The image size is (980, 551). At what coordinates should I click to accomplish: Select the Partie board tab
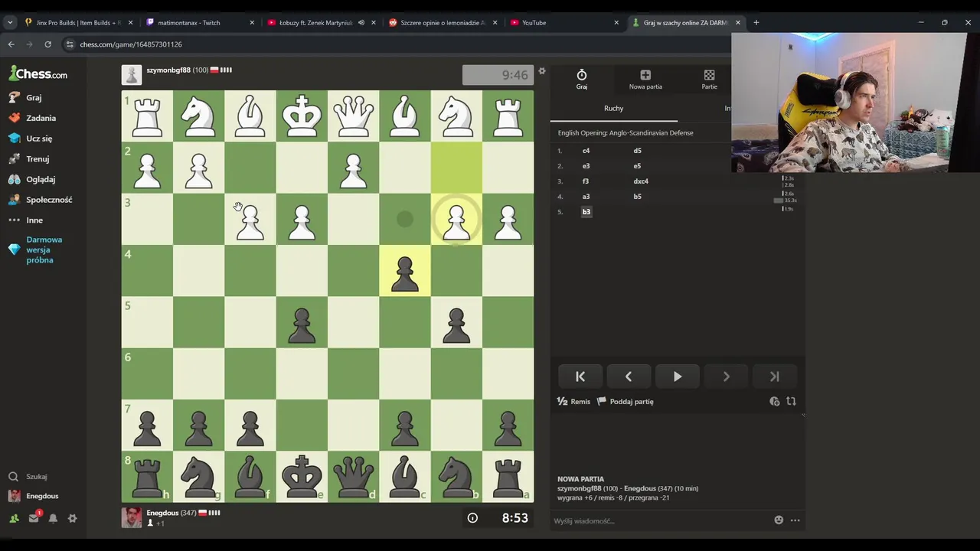(x=709, y=79)
